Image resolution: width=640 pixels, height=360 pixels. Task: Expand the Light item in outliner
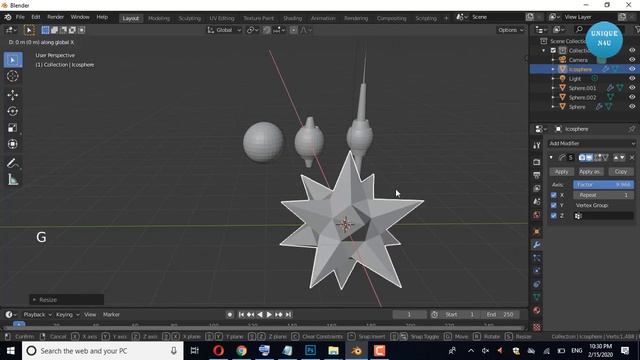553,78
